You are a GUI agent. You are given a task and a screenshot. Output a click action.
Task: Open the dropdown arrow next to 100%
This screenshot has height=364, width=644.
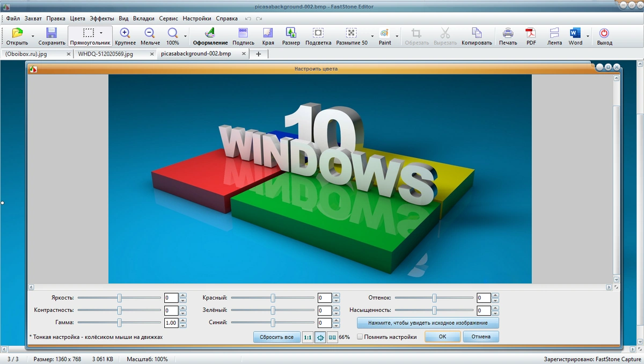[x=186, y=37]
